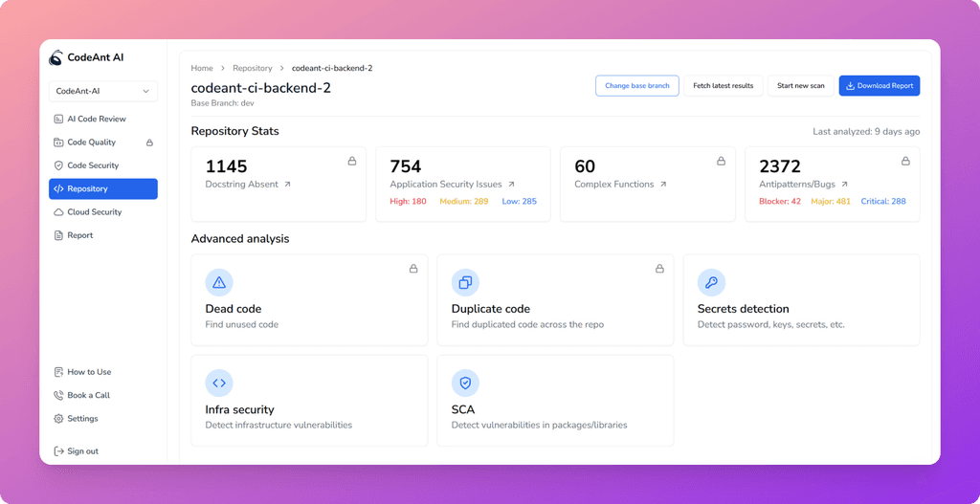Click the Dead code warning icon
This screenshot has height=504, width=980.
tap(219, 283)
